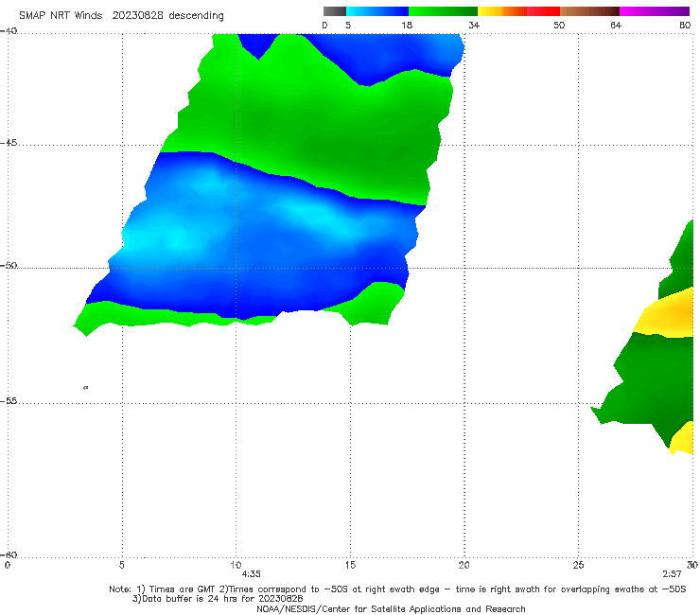Click the longitude axis label '25'
The image size is (700, 615).
click(578, 565)
